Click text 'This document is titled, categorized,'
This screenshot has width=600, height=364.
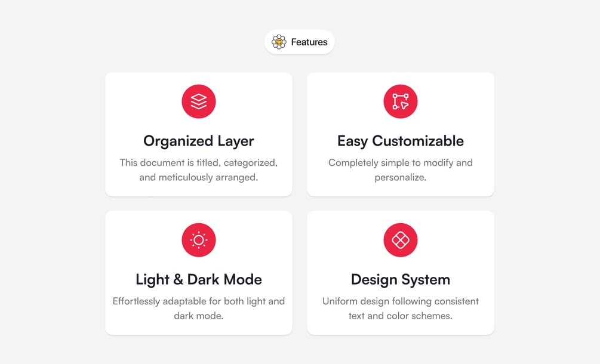(x=199, y=162)
